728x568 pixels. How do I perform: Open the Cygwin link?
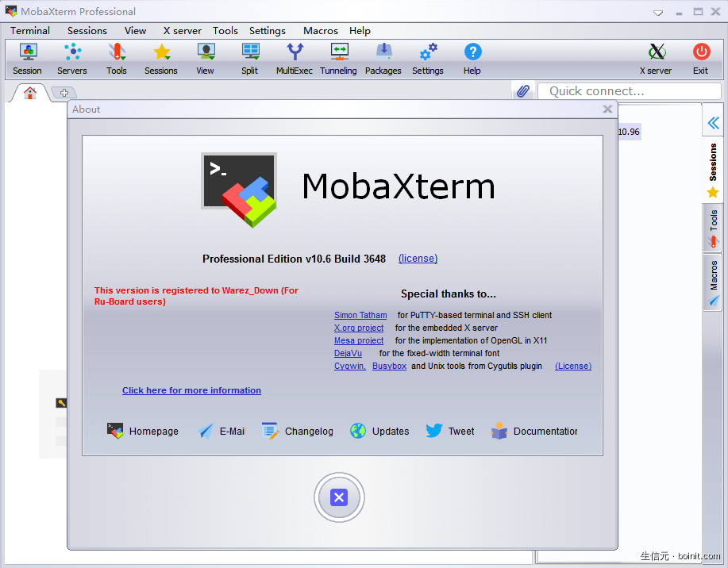point(350,367)
